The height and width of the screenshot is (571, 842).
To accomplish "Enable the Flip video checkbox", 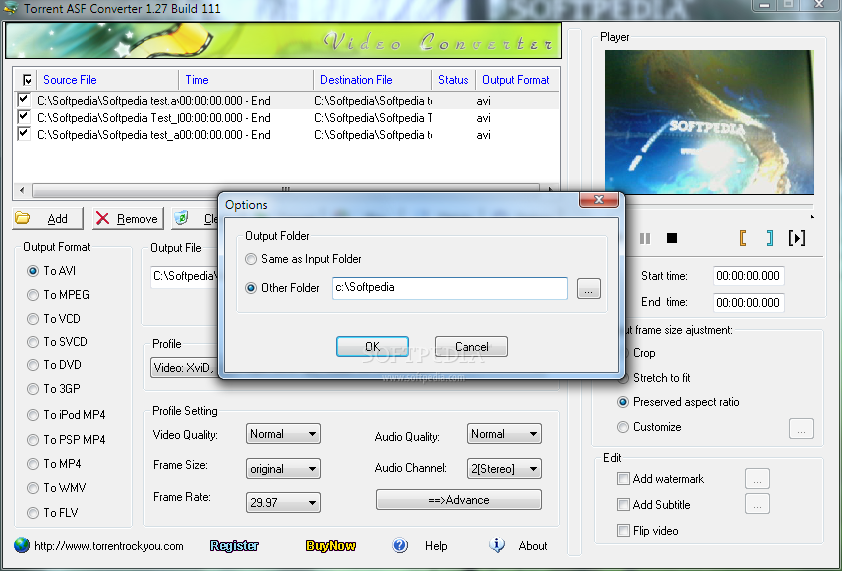I will point(623,531).
